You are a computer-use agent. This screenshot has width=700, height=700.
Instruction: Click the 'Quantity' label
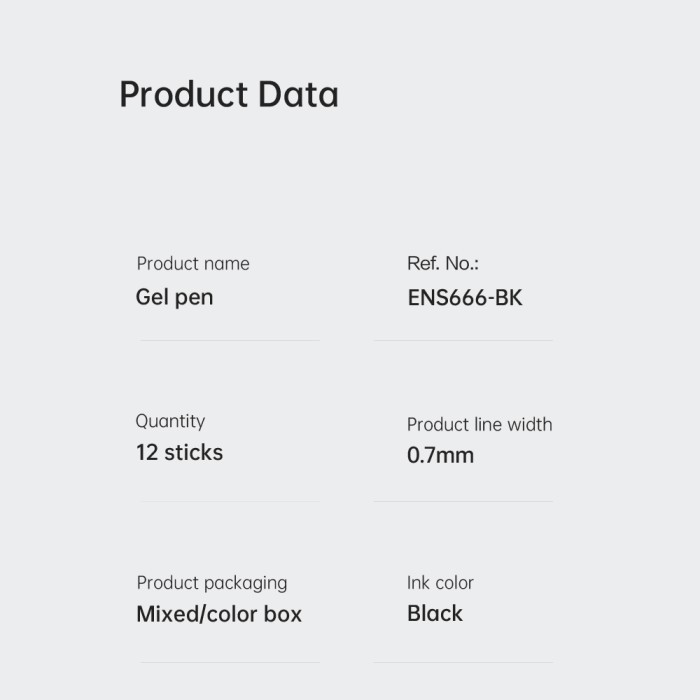tap(170, 421)
